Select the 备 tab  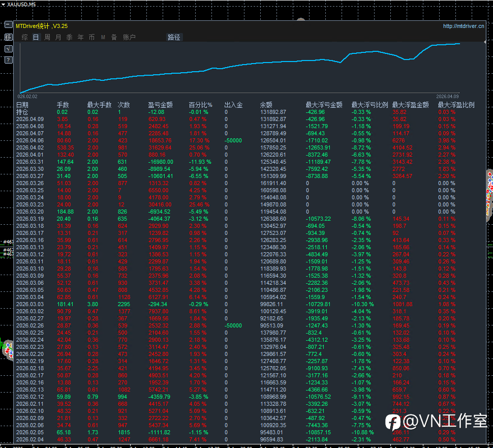point(114,37)
